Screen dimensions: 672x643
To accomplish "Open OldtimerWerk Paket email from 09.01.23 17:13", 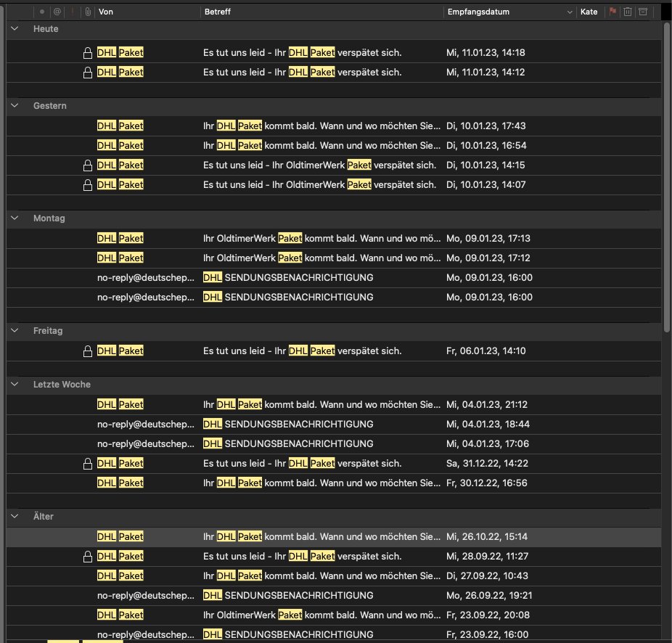I will [333, 238].
